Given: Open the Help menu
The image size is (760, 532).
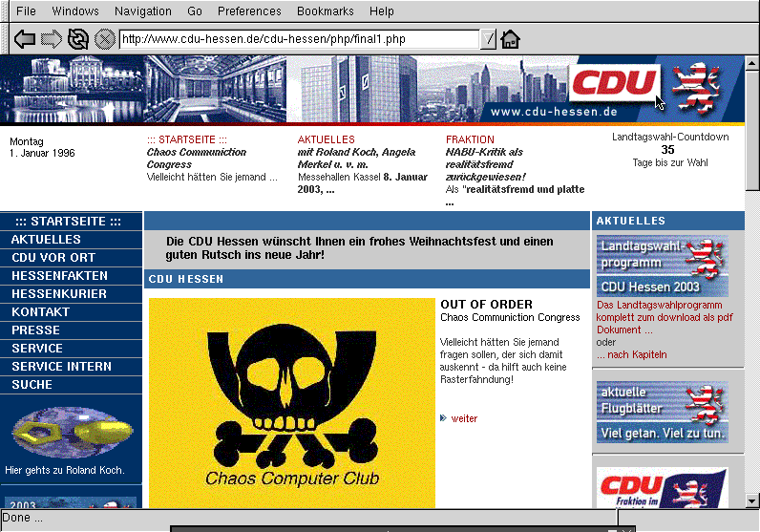Looking at the screenshot, I should click(382, 11).
